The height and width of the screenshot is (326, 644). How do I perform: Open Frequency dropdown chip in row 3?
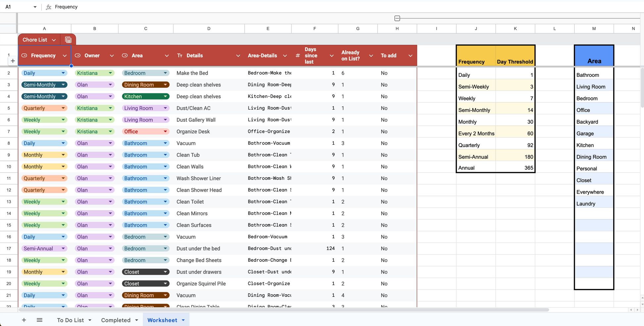63,85
